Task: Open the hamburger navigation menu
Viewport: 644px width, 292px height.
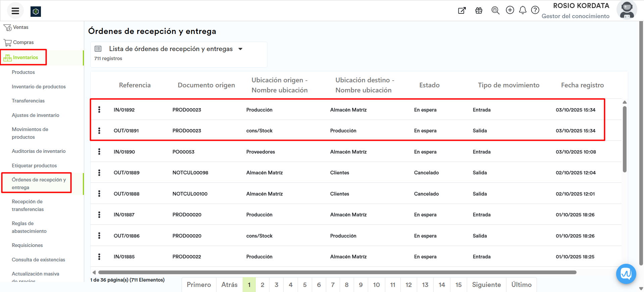Action: (15, 11)
